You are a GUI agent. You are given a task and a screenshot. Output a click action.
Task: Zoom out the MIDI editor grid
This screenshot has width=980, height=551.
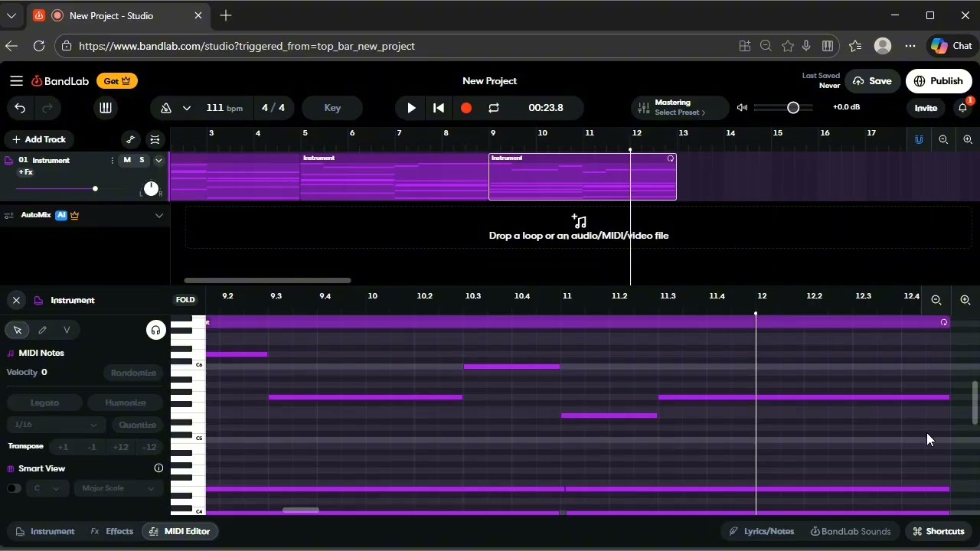pos(936,301)
